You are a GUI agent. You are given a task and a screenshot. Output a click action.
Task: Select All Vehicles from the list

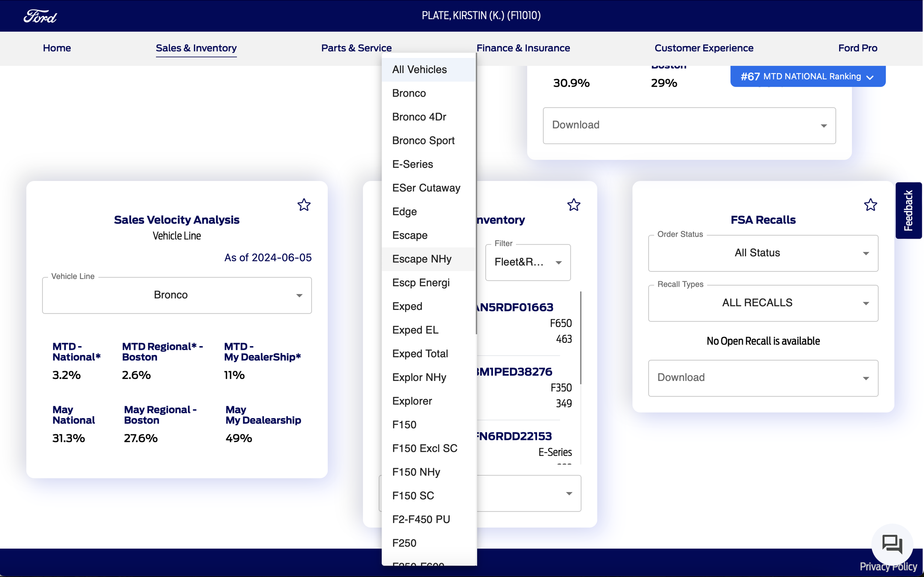coord(428,69)
